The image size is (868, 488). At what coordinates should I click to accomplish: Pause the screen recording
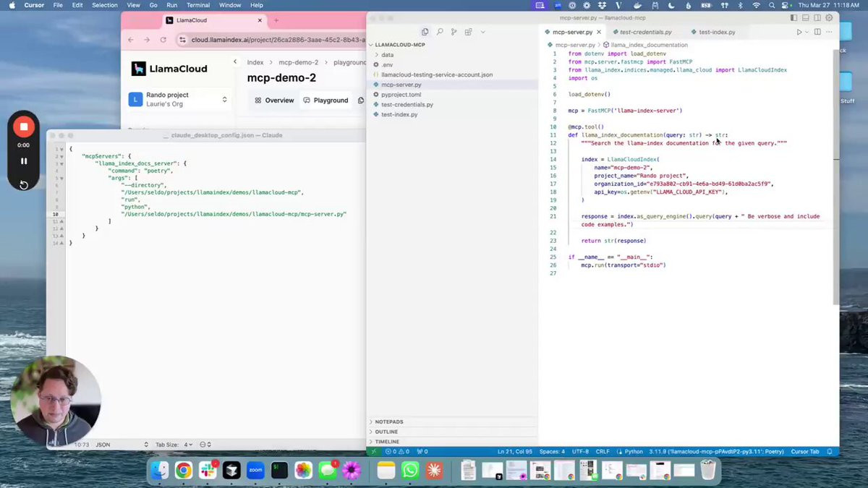click(x=23, y=161)
